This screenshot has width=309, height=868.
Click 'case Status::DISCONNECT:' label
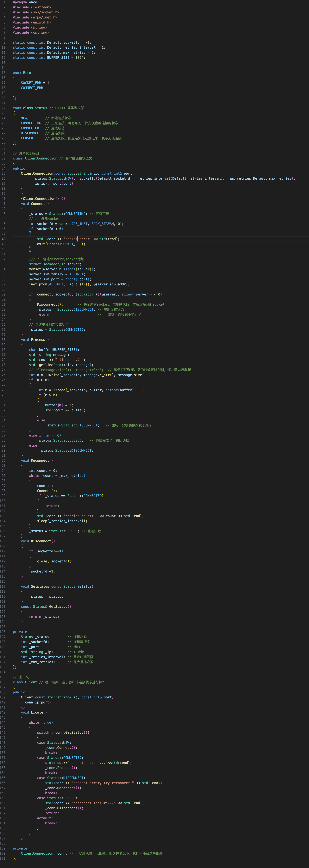click(61, 778)
